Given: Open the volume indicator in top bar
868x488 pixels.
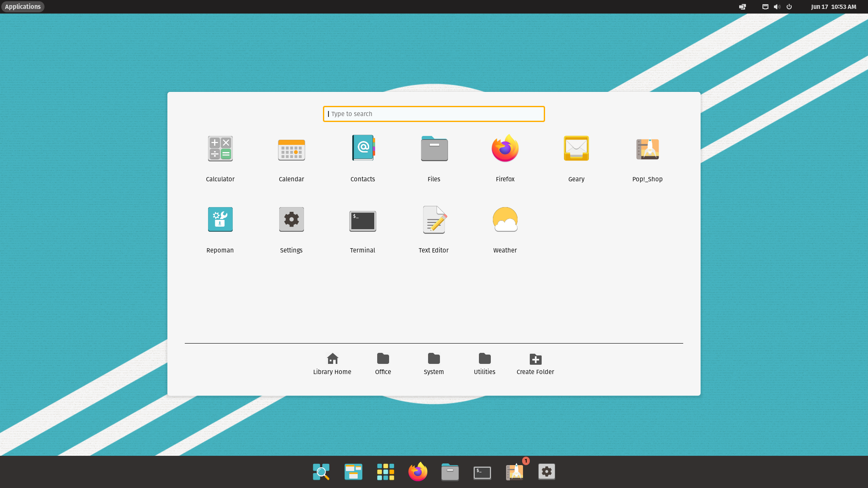Looking at the screenshot, I should point(777,7).
